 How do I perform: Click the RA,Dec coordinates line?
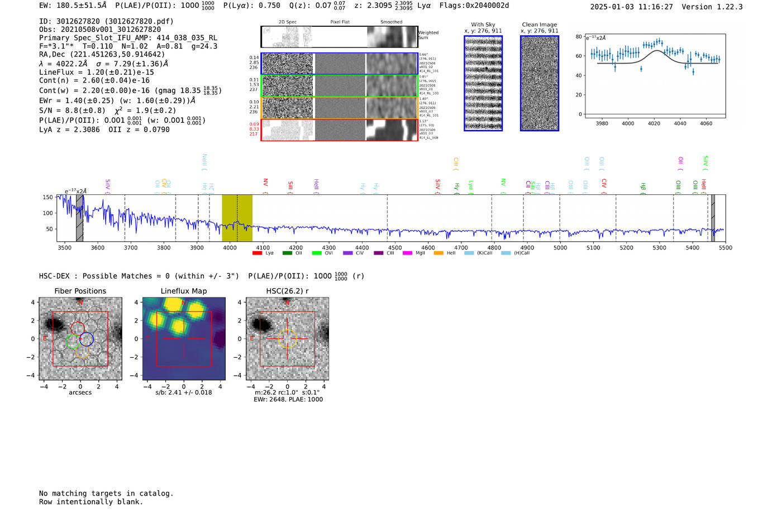pyautogui.click(x=102, y=55)
